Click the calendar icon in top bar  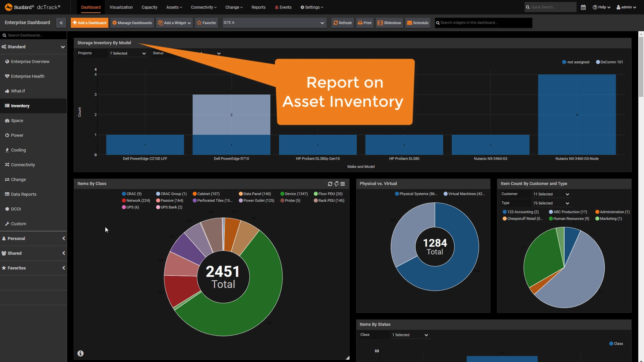click(583, 7)
